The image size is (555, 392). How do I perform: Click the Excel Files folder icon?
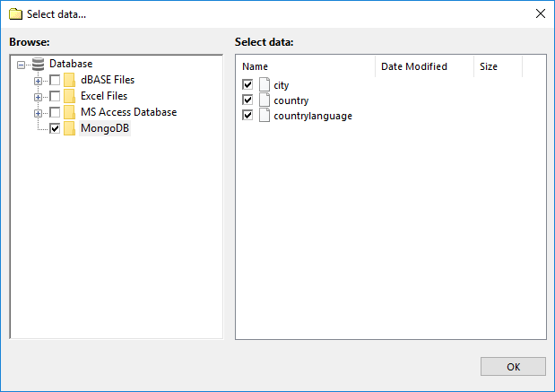point(70,96)
